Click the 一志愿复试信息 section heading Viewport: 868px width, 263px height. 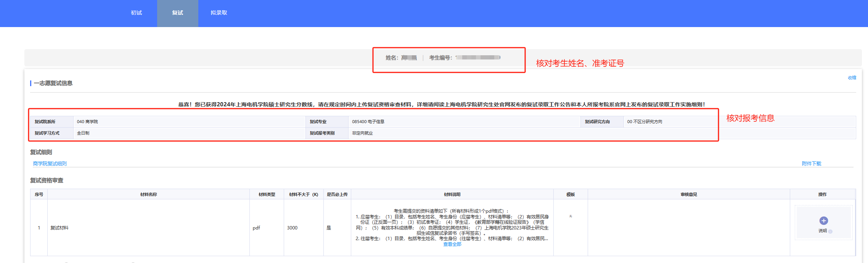pyautogui.click(x=53, y=83)
